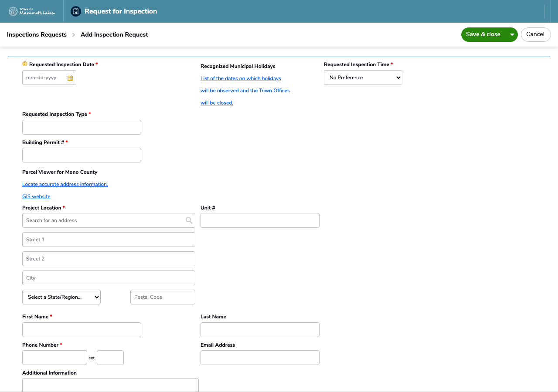The width and height of the screenshot is (558, 392).
Task: Open Locate accurate address information link
Action: tap(65, 184)
